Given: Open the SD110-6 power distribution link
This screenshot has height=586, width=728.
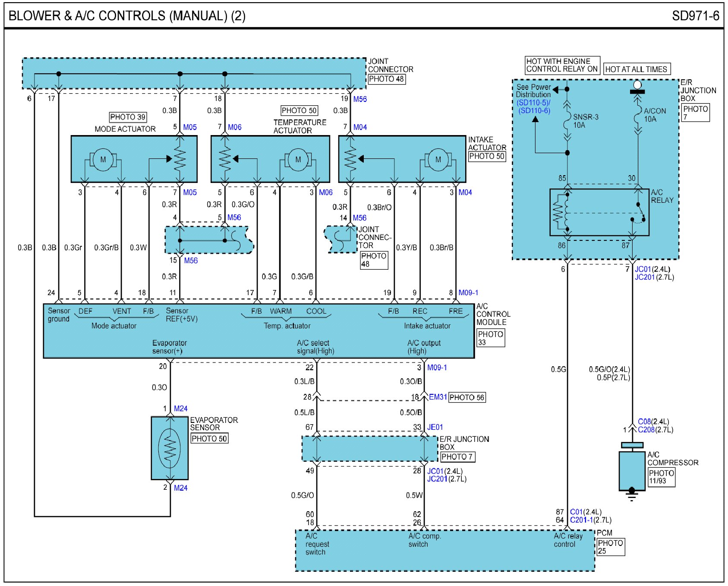Looking at the screenshot, I should pyautogui.click(x=534, y=110).
